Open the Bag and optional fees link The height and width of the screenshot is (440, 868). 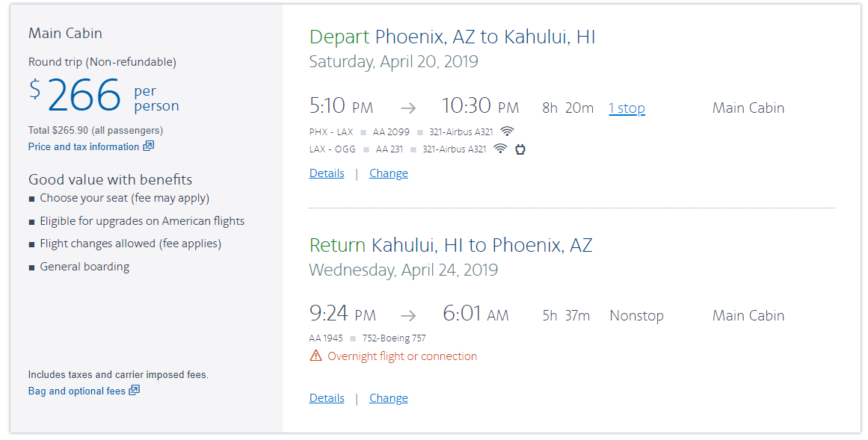77,391
